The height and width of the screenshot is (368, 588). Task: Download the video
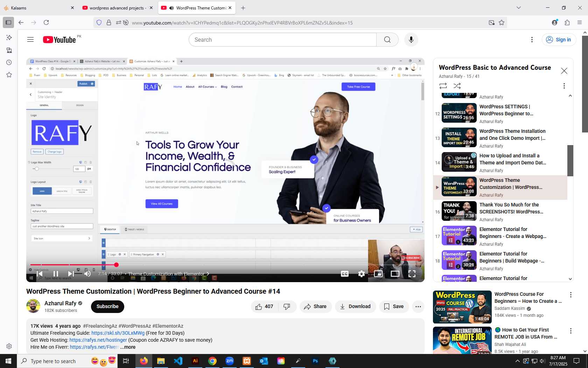click(355, 306)
